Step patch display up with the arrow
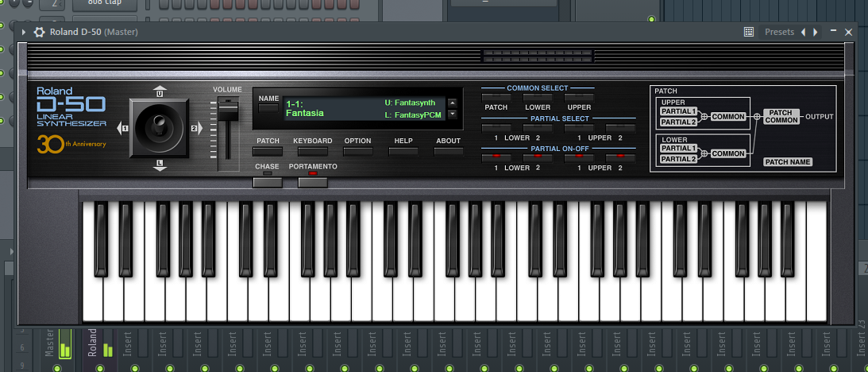Image resolution: width=868 pixels, height=372 pixels. [x=453, y=103]
